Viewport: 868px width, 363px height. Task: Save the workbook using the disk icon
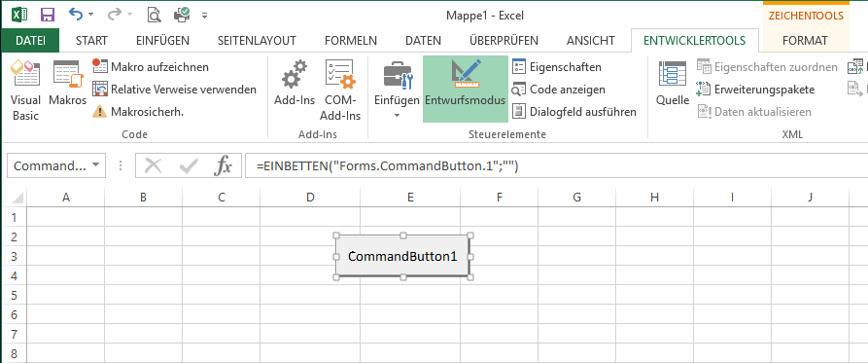pos(48,15)
